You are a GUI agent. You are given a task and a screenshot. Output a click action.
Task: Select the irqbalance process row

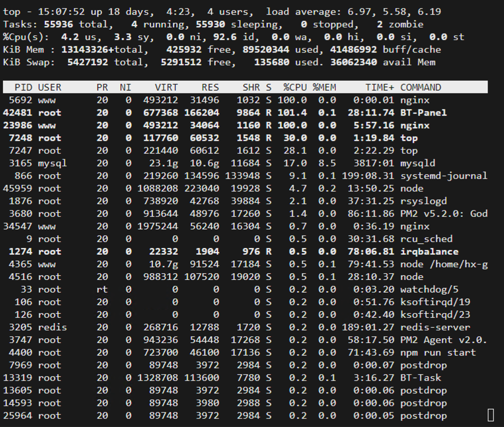(x=232, y=251)
